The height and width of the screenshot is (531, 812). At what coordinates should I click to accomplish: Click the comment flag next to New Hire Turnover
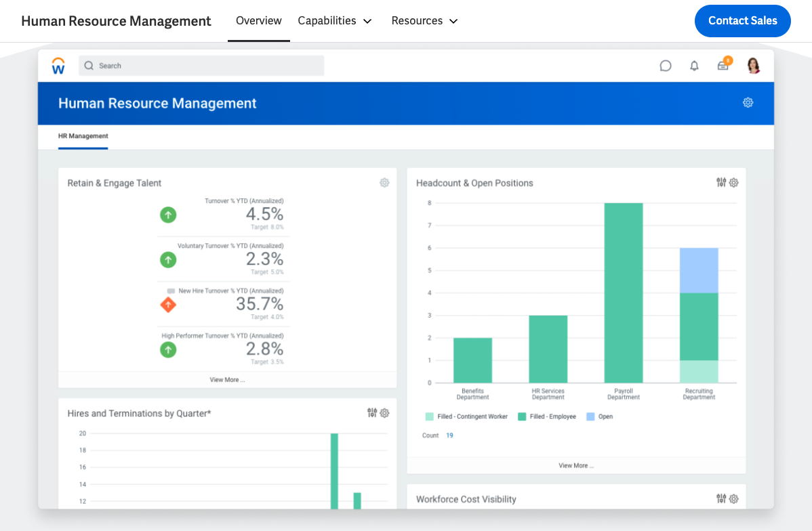tap(171, 291)
